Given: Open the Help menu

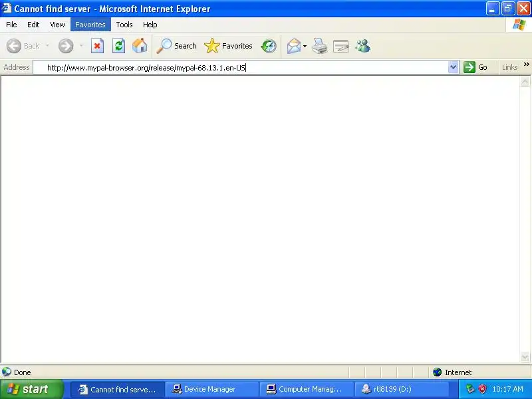Looking at the screenshot, I should coord(150,25).
